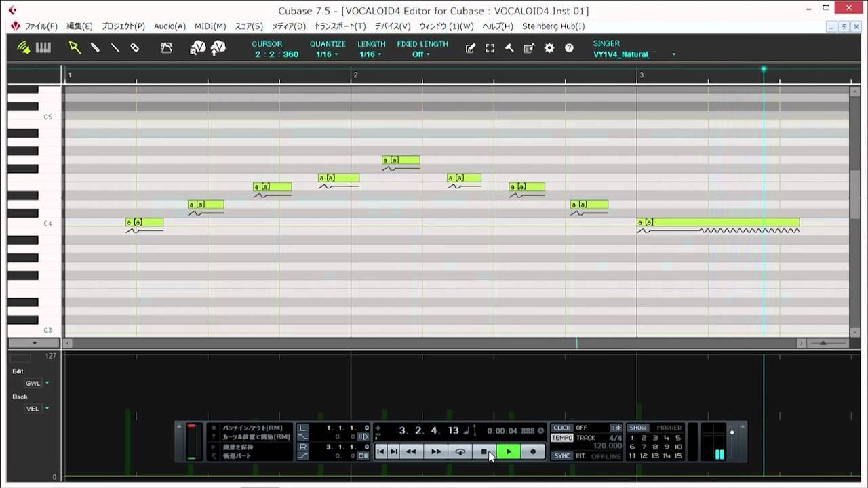Go to previous marker in transport

point(380,451)
